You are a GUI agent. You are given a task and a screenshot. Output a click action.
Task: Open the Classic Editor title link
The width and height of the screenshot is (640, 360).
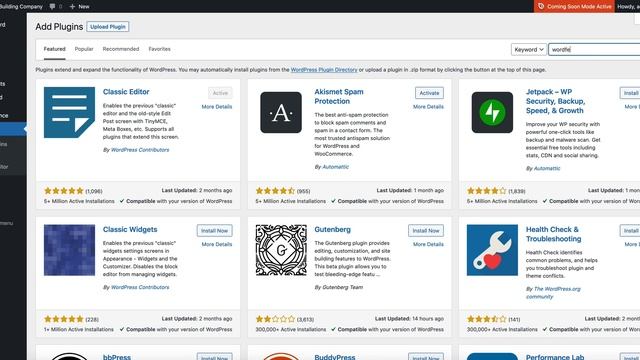[126, 92]
